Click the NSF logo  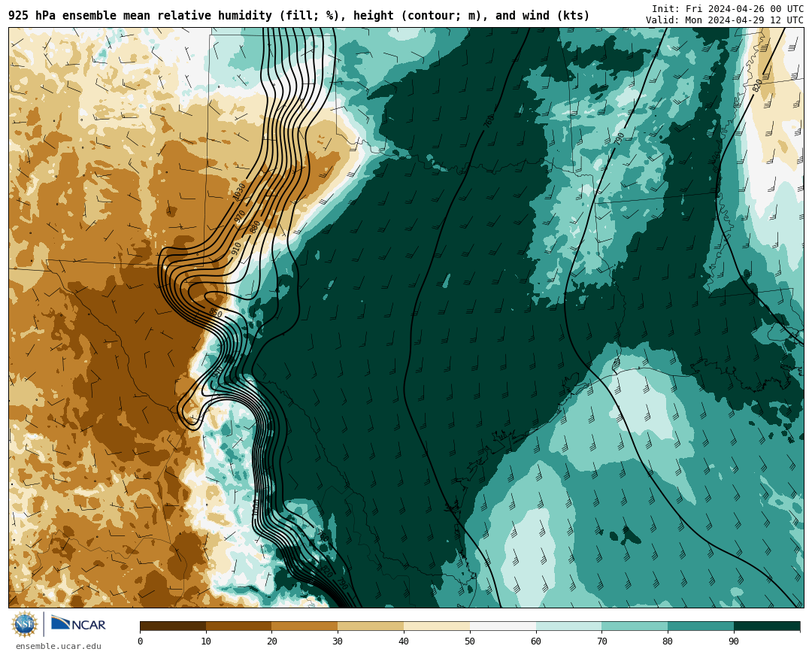(x=25, y=624)
